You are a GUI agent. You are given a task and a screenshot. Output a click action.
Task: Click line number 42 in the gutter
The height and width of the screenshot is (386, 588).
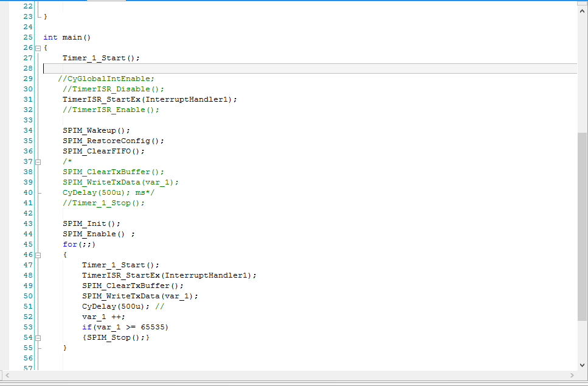tap(28, 213)
